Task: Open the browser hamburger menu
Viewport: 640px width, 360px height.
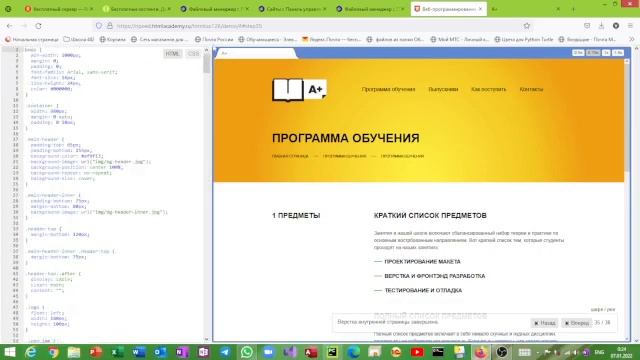Action: pyautogui.click(x=631, y=26)
